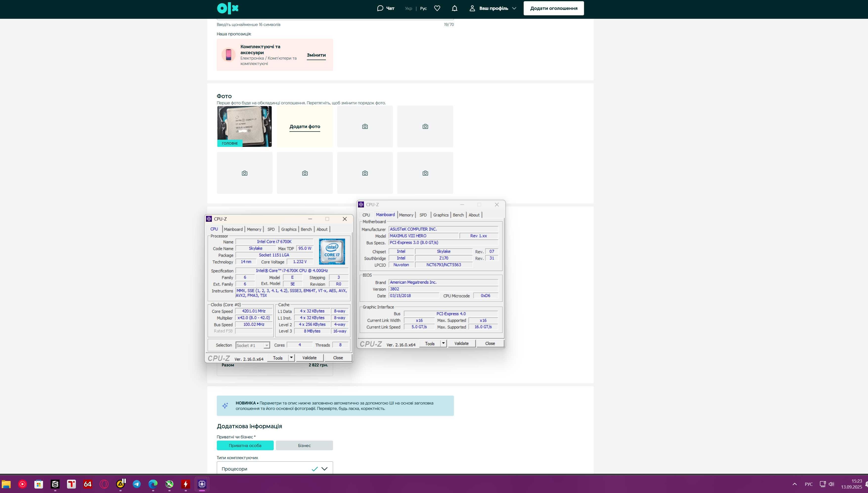
Task: Click Додати фото to upload a photo
Action: point(305,127)
